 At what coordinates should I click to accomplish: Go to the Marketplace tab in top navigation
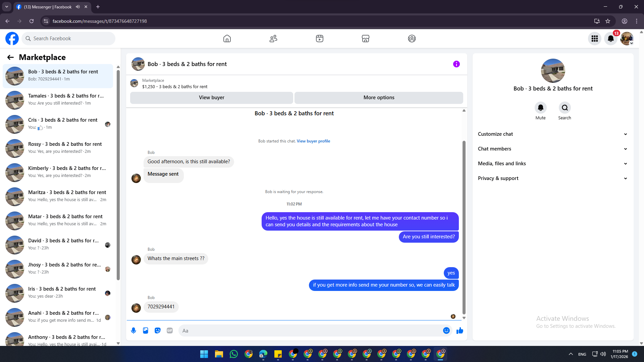365,39
